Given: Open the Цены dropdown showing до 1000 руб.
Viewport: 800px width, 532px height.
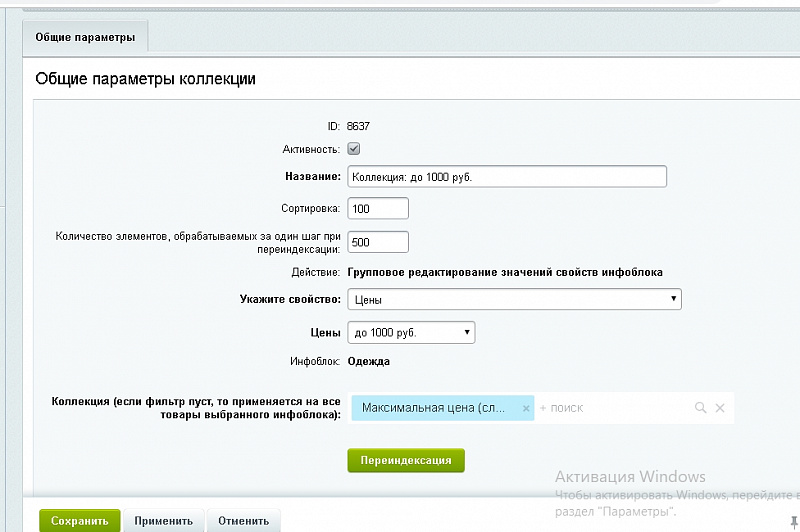Looking at the screenshot, I should (x=411, y=333).
